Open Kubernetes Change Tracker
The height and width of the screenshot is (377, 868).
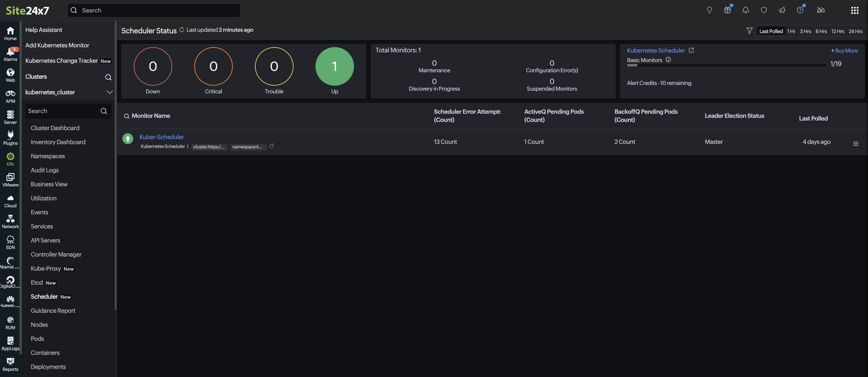click(x=62, y=61)
